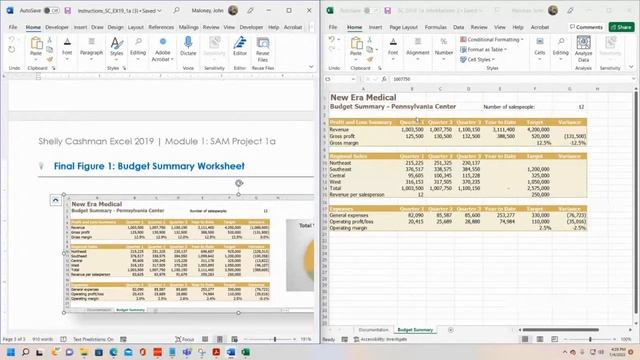Expand the Editing group in Word
640x360 pixels.
tap(138, 49)
